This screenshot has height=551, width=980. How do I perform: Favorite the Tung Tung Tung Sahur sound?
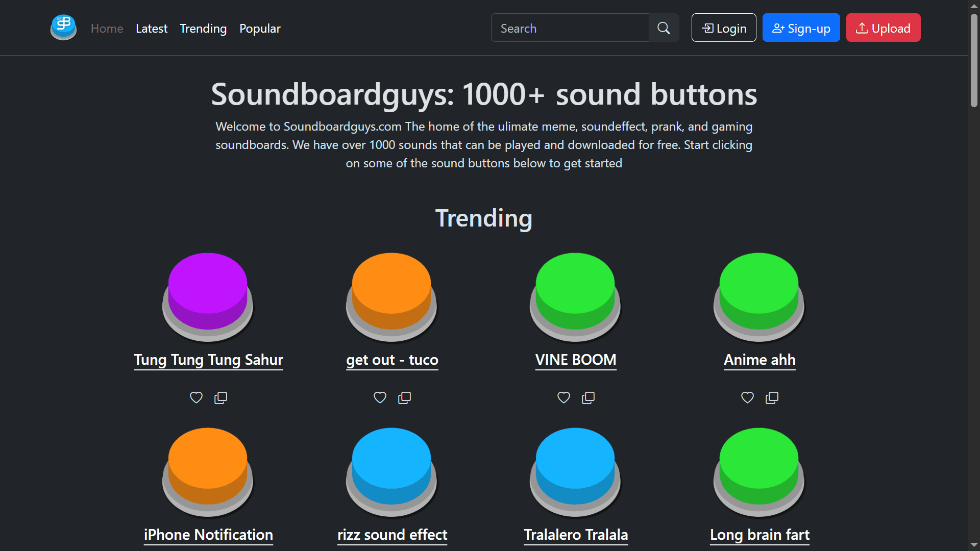pyautogui.click(x=196, y=397)
